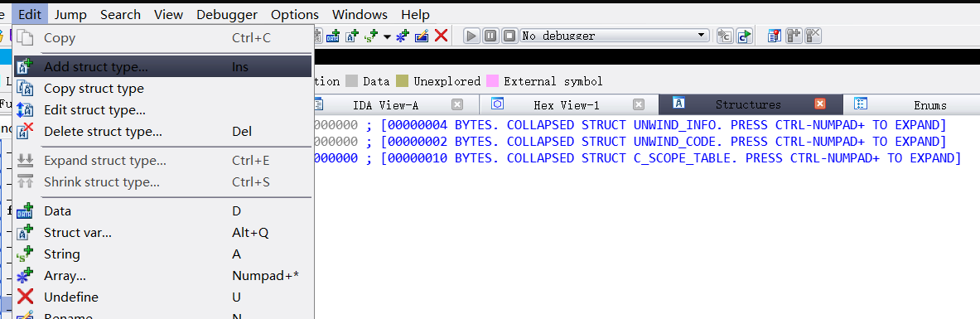Open the No debugger dropdown
This screenshot has height=319, width=980.
click(x=615, y=36)
